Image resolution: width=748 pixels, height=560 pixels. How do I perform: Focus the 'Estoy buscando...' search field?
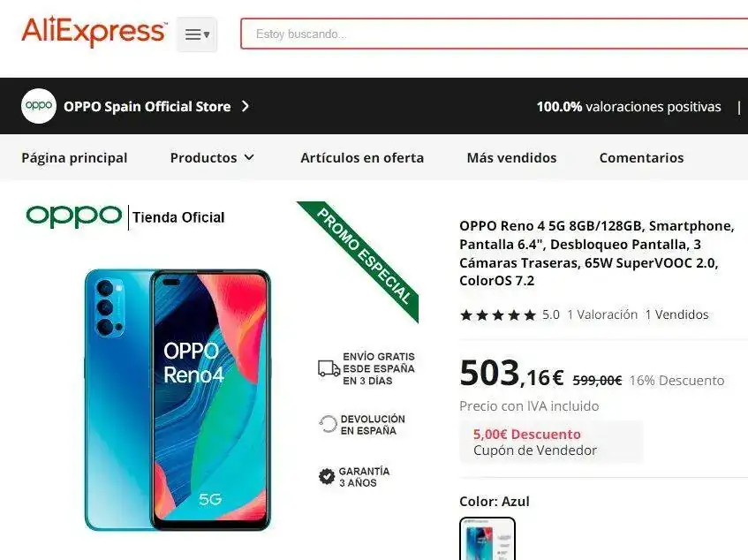(495, 34)
